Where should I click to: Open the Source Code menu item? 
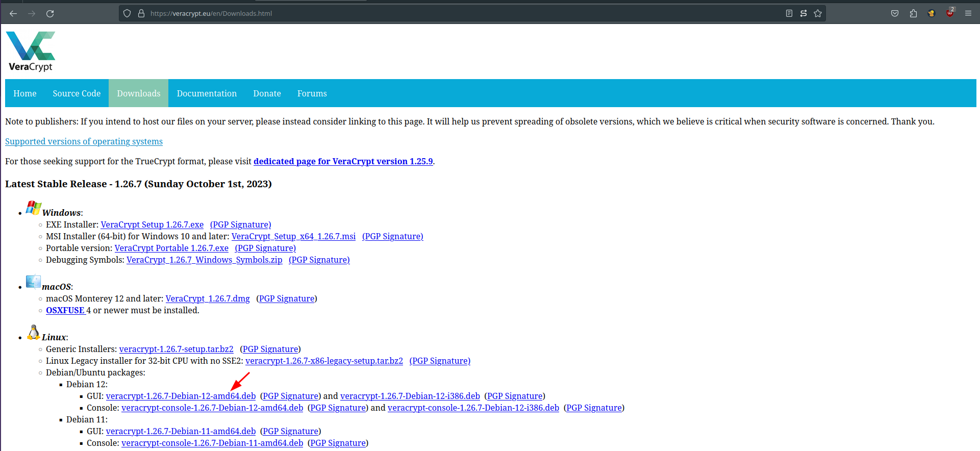[77, 93]
